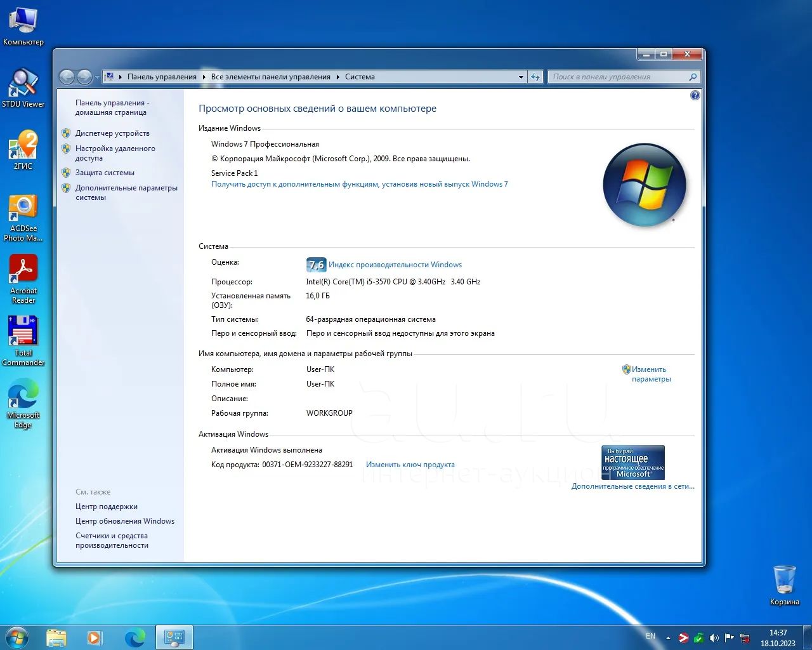Expand root arrow before Панель управления
The width and height of the screenshot is (812, 650).
[121, 77]
